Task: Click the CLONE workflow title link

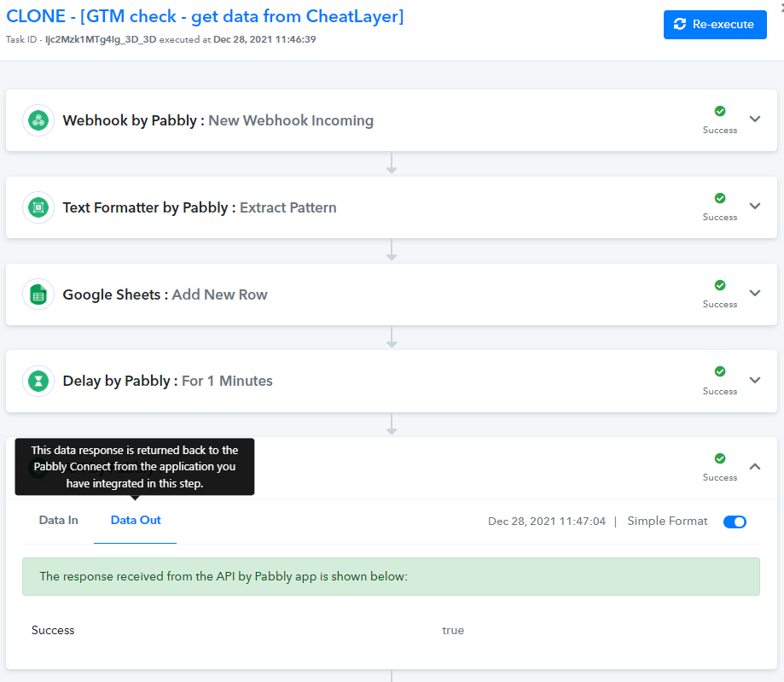Action: [x=205, y=16]
